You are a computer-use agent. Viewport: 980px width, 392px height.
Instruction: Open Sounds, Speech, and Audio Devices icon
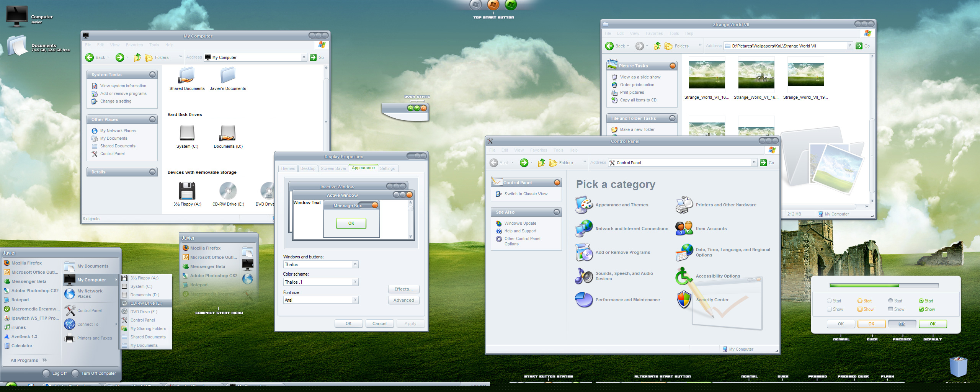[584, 276]
